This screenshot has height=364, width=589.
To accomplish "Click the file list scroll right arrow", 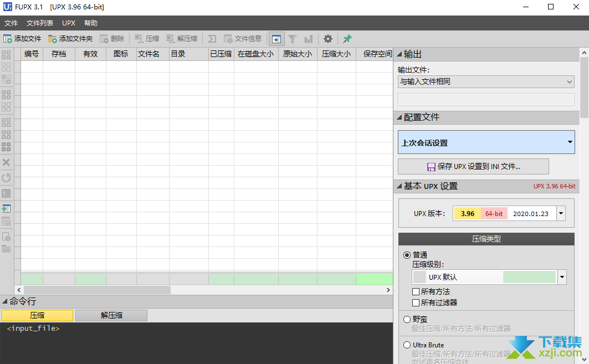I will click(x=388, y=290).
